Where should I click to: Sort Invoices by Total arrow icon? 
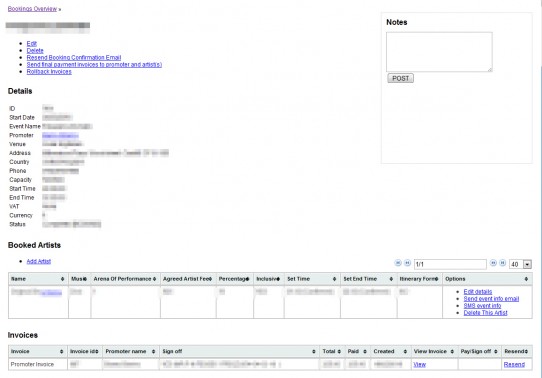click(339, 351)
